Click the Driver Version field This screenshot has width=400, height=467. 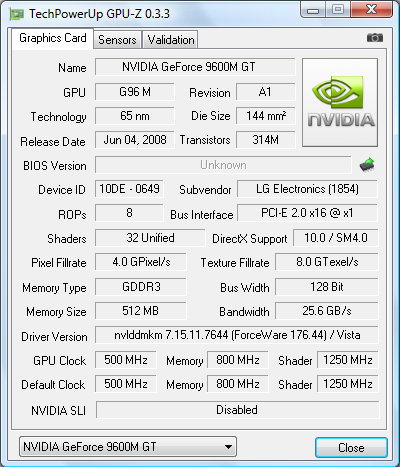point(237,335)
